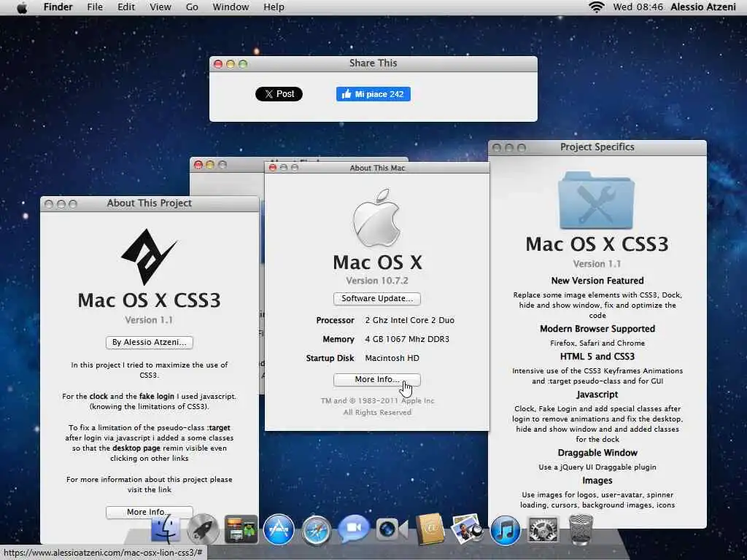Click the Software Update button
Image resolution: width=747 pixels, height=560 pixels.
tap(377, 298)
